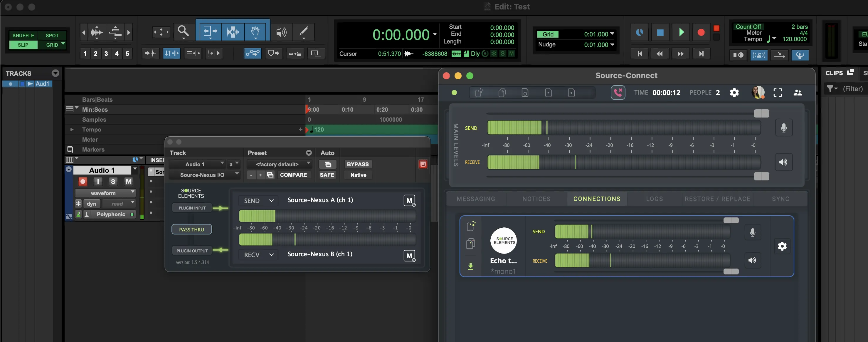
Task: Switch to the SYNC tab
Action: [x=780, y=199]
